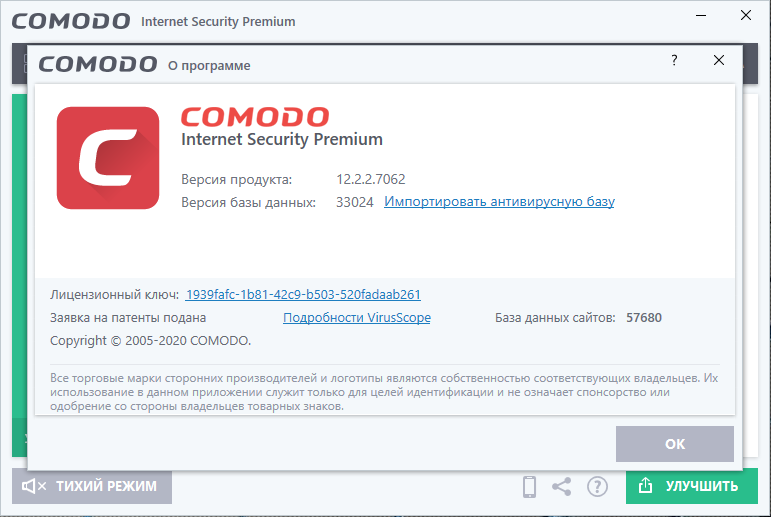771x517 pixels.
Task: Click the license key link
Action: [x=303, y=295]
